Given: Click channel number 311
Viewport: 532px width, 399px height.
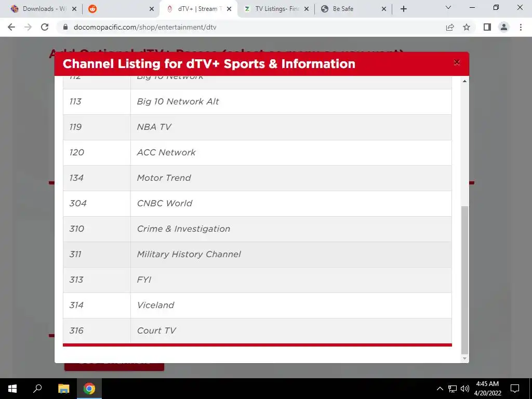Looking at the screenshot, I should 75,254.
